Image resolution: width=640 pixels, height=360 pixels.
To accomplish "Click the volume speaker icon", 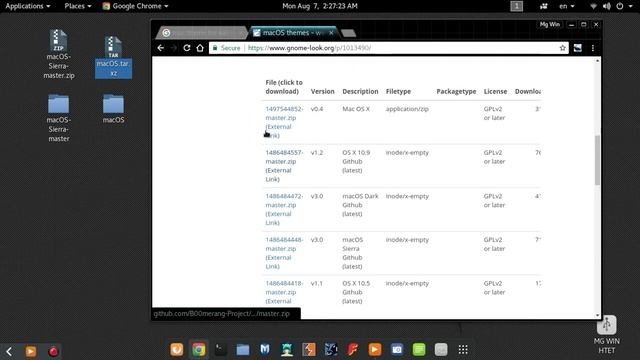I will click(x=607, y=6).
